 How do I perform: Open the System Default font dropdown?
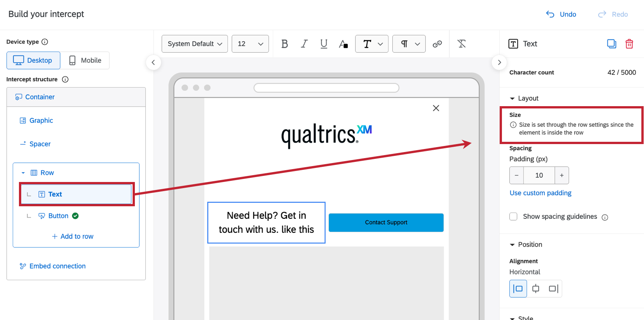[x=195, y=44]
